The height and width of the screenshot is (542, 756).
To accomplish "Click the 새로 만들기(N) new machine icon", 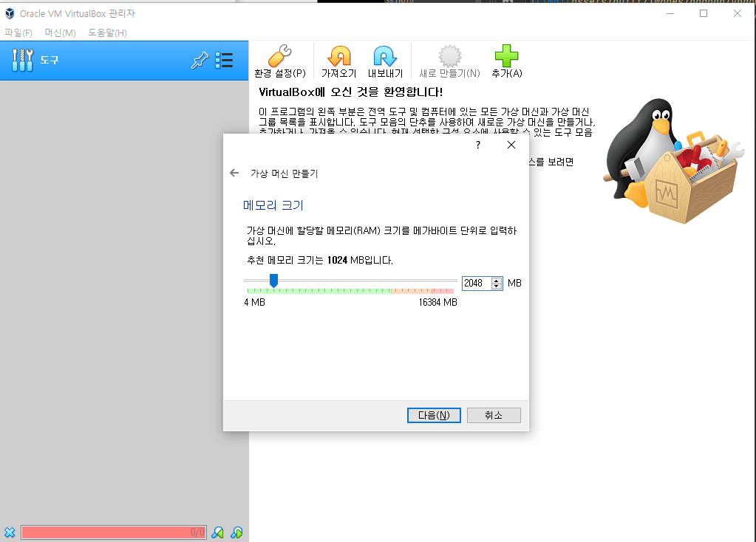I will (x=449, y=56).
